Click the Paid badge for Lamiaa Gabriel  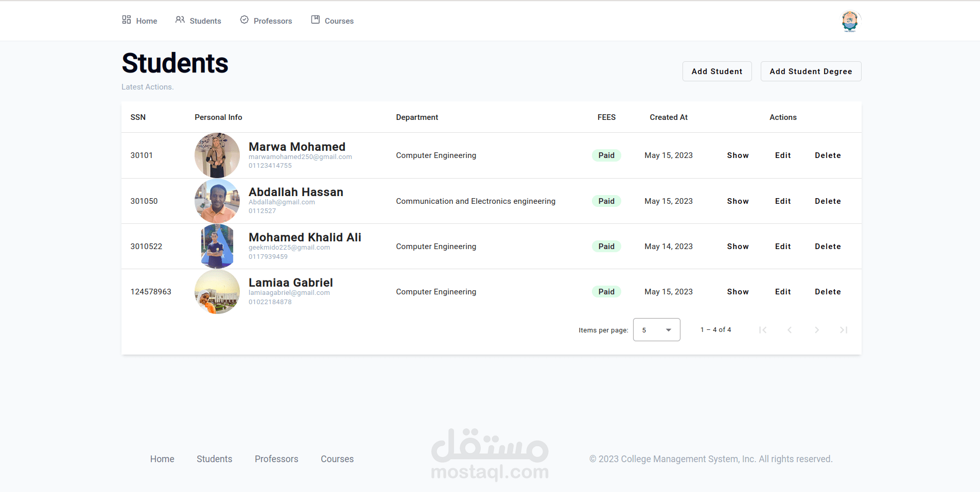point(606,292)
